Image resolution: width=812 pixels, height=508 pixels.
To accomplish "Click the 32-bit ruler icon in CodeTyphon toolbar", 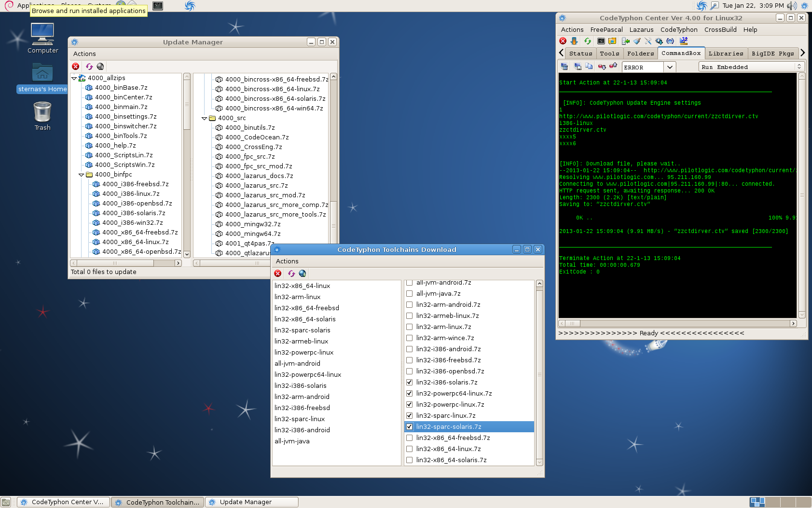I will pyautogui.click(x=684, y=41).
